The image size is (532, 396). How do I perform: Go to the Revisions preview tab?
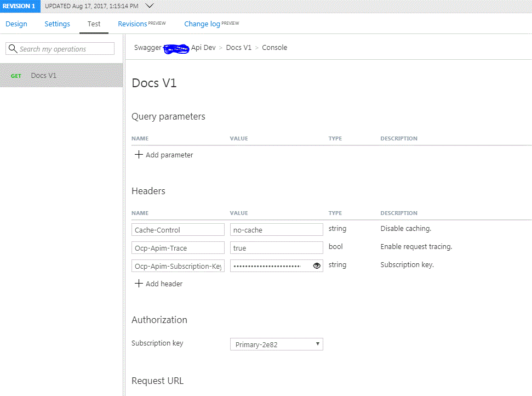(141, 24)
